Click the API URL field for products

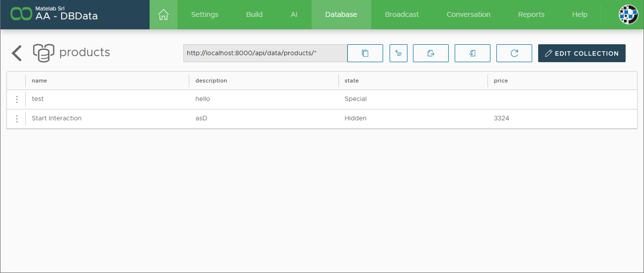click(x=265, y=53)
